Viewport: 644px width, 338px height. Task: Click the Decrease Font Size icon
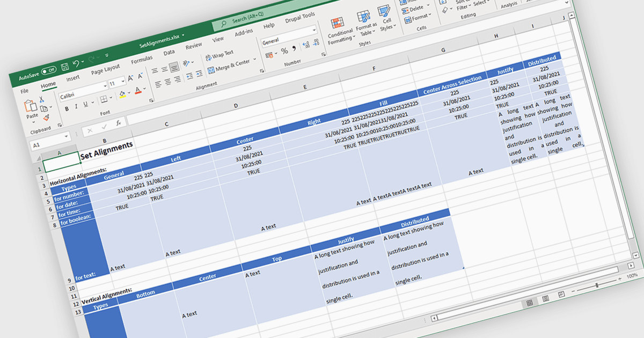[140, 76]
